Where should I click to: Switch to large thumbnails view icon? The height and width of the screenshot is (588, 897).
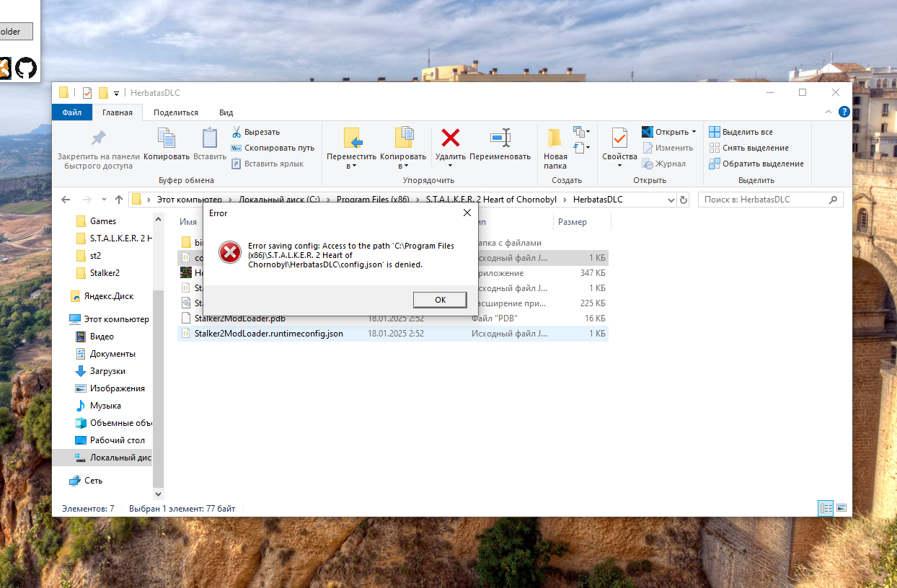pyautogui.click(x=841, y=508)
